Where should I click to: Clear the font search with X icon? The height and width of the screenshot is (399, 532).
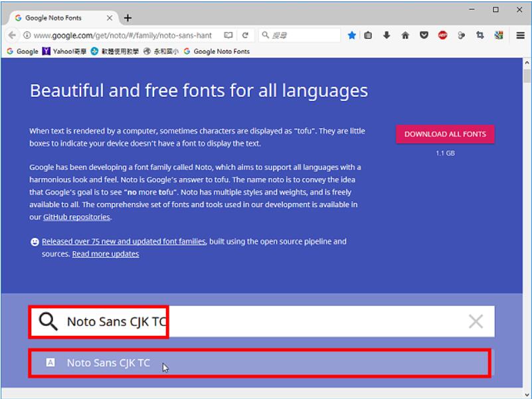[x=476, y=321]
